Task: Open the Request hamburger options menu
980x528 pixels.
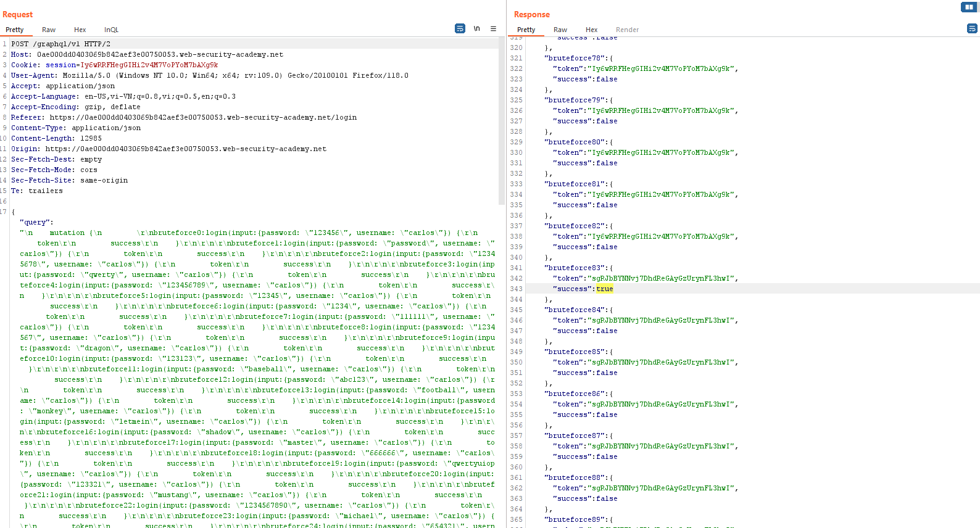Action: click(493, 28)
